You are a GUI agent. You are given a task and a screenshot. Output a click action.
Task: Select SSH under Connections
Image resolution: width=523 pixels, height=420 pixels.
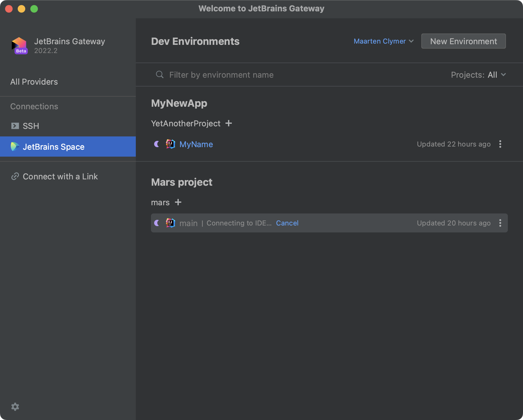(31, 126)
